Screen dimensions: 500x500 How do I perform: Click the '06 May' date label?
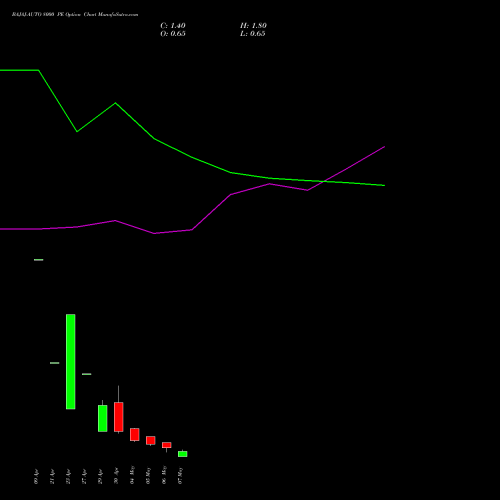click(x=164, y=475)
